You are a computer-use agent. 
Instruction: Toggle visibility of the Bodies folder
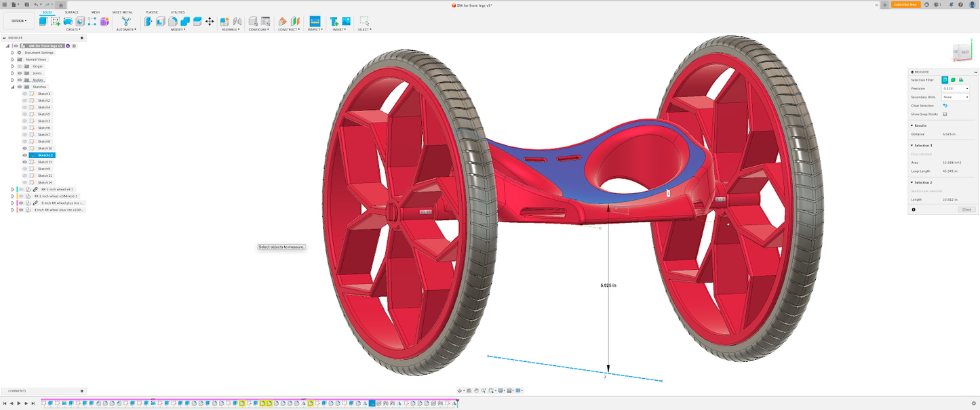point(19,80)
